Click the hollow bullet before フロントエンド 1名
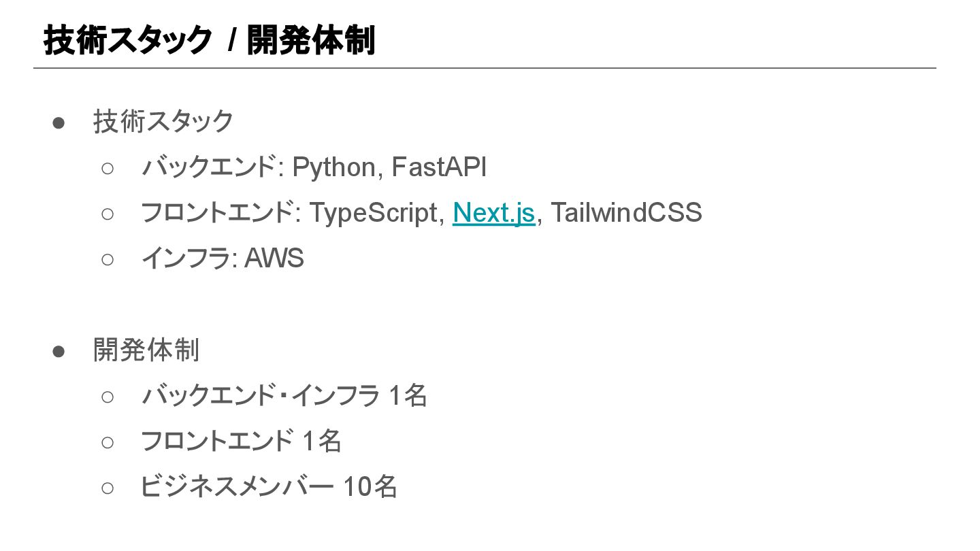Screen dimensions: 980x551 coord(108,442)
